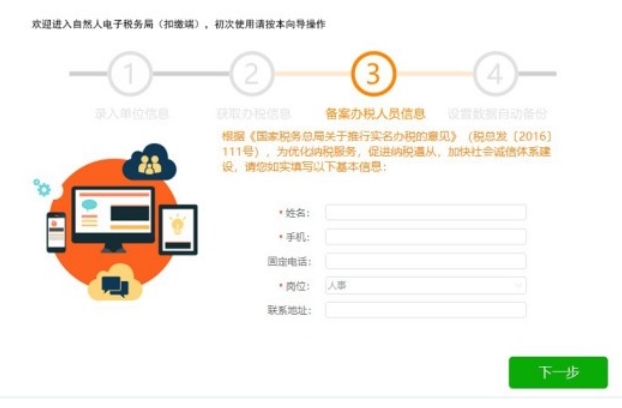Click the desktop monitor illustration
The height and width of the screenshot is (408, 622).
click(x=113, y=219)
